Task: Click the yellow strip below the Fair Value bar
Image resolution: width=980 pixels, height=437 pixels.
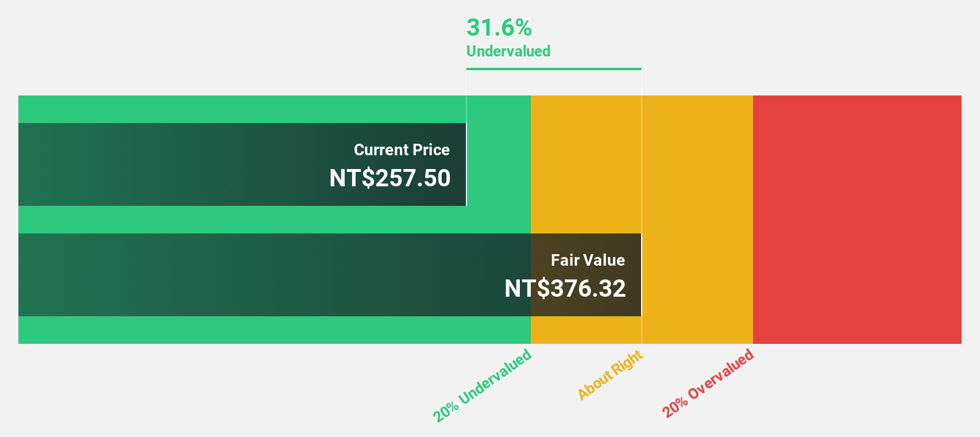Action: pyautogui.click(x=585, y=330)
